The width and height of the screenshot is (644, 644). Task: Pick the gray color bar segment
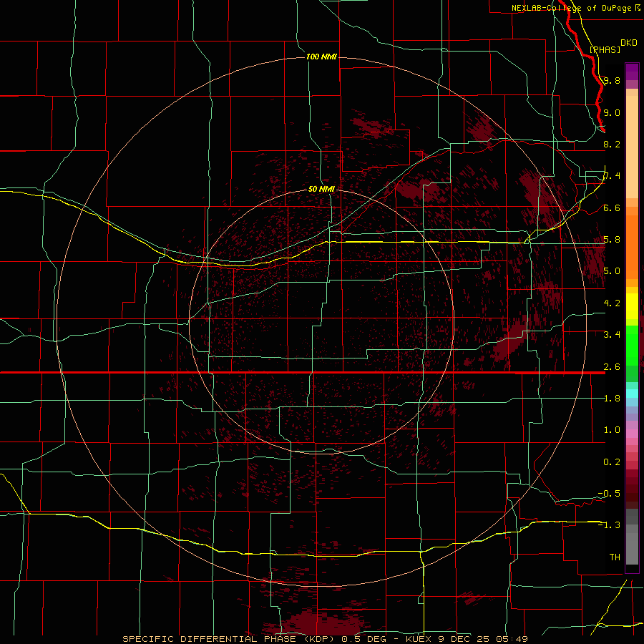[632, 536]
